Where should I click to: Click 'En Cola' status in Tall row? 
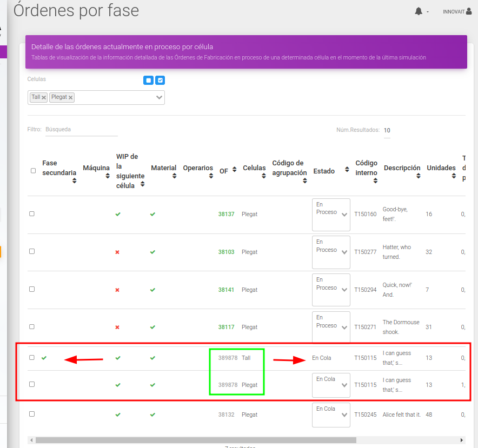(x=321, y=358)
